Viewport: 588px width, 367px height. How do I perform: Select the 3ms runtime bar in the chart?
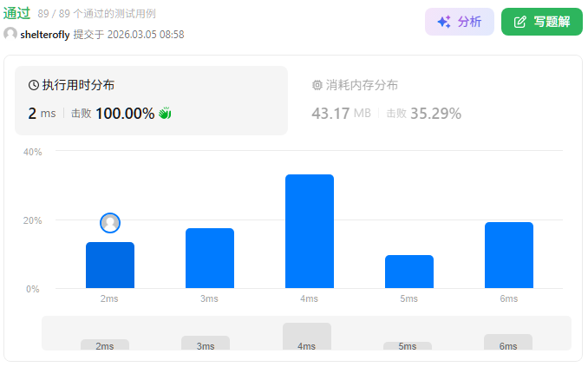210,259
